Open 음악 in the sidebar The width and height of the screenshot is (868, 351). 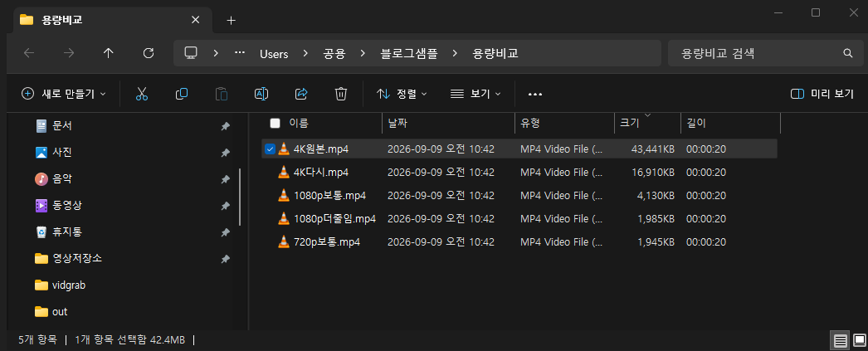pos(62,179)
